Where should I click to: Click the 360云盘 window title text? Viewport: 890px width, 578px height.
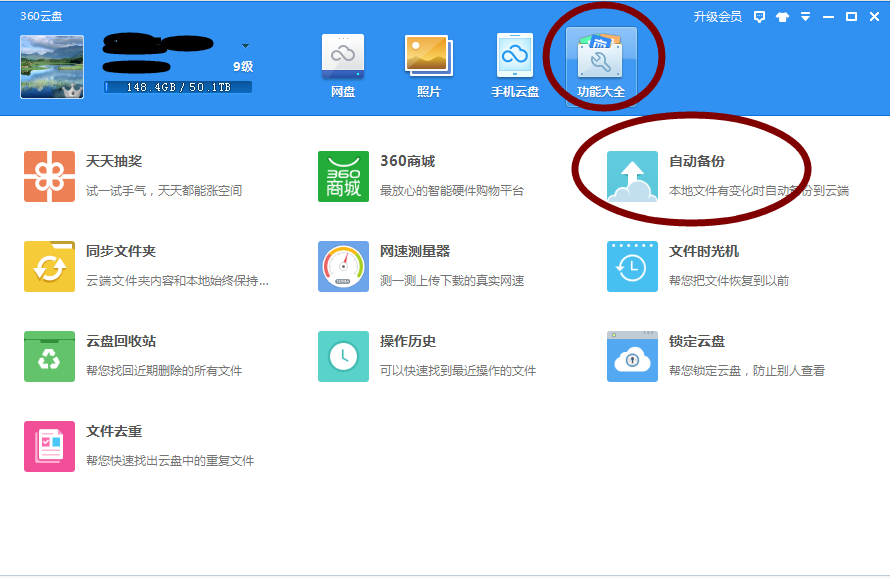click(x=41, y=16)
